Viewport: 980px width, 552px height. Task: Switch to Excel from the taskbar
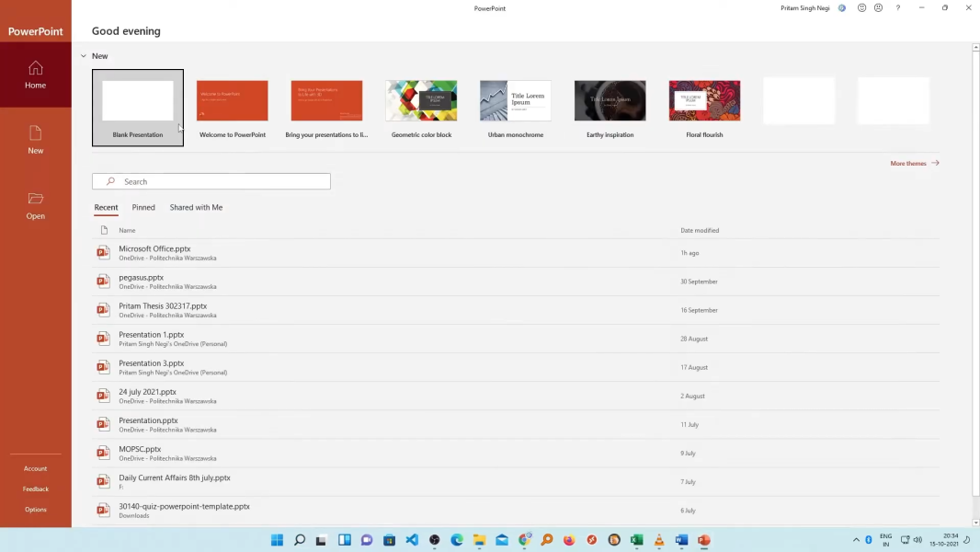(x=637, y=540)
